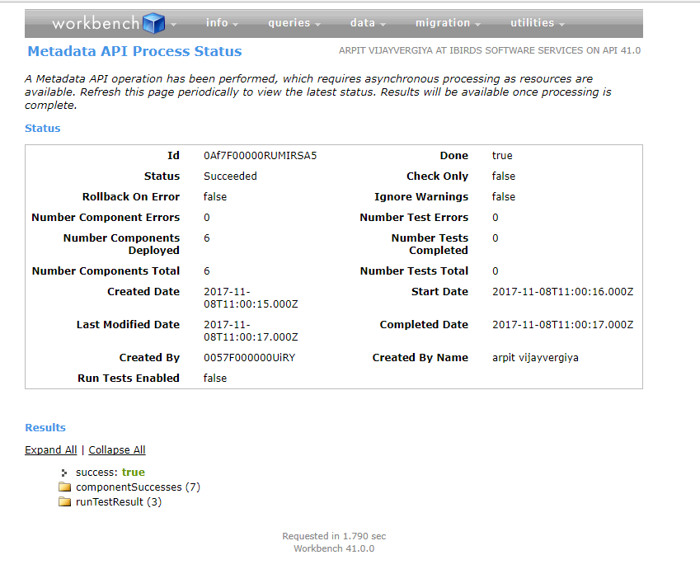This screenshot has width=700, height=588.
Task: Open the info menu
Action: [x=222, y=23]
